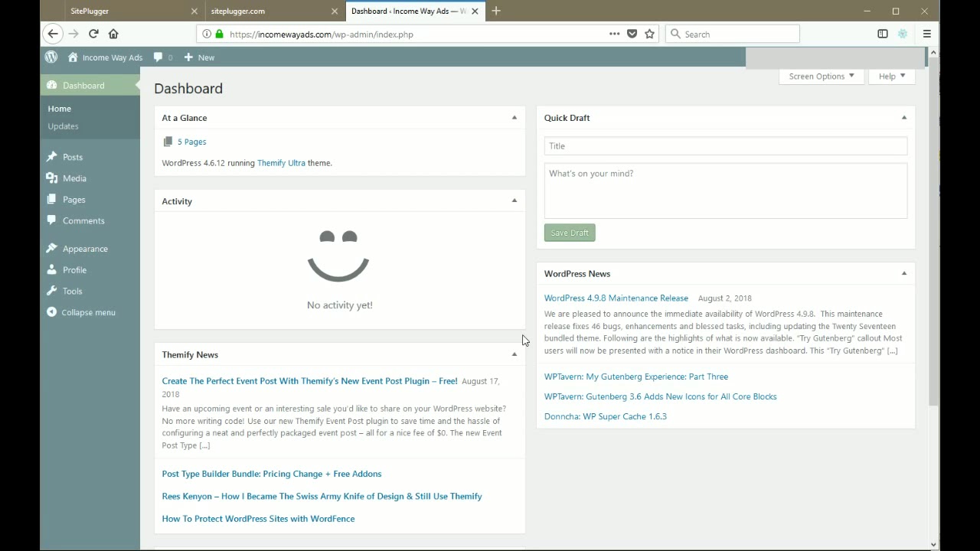The height and width of the screenshot is (551, 980).
Task: Open a new browser tab
Action: click(x=496, y=11)
